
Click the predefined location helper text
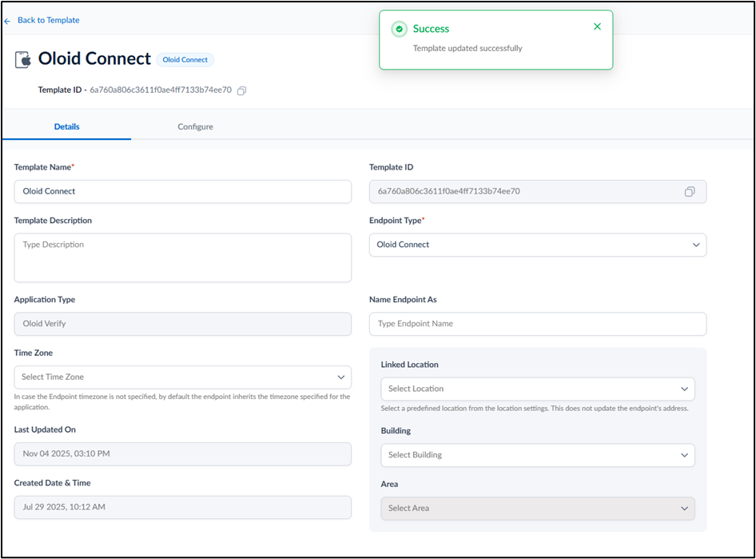coord(534,409)
